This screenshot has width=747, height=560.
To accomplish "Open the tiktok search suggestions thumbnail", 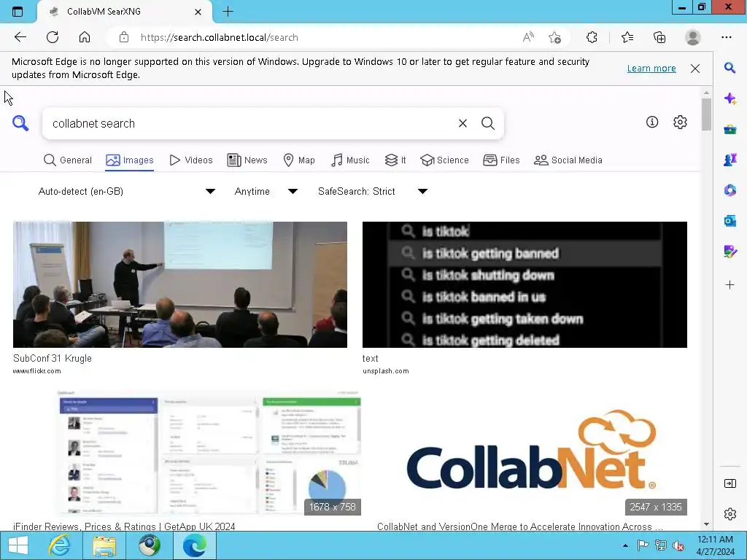I will click(x=525, y=284).
